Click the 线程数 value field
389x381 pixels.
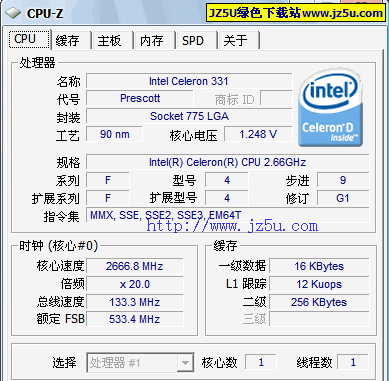(x=353, y=362)
